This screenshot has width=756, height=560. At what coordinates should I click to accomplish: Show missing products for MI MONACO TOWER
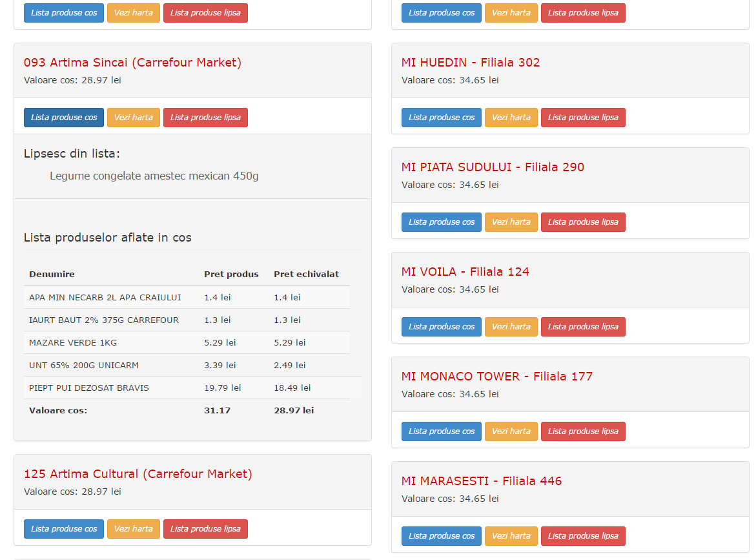click(x=583, y=431)
